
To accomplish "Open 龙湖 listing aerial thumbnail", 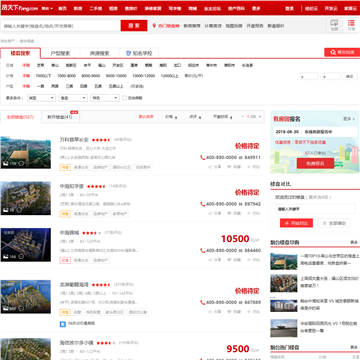I will click(x=26, y=297).
